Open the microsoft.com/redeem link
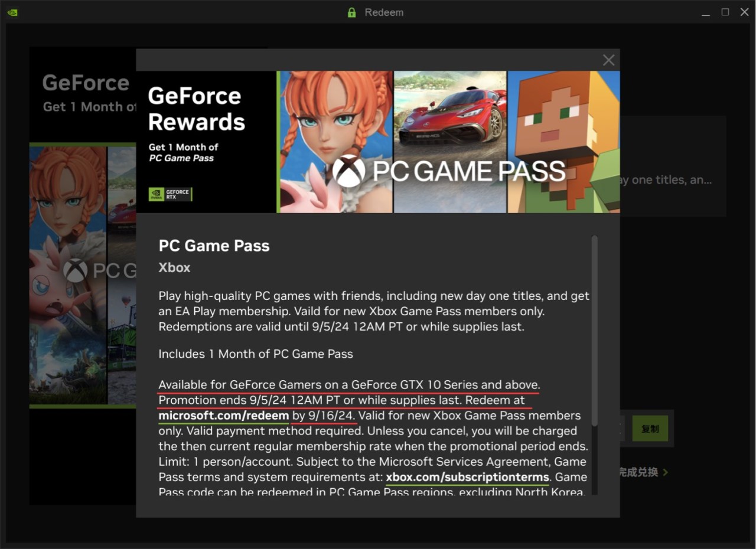The width and height of the screenshot is (756, 549). [224, 416]
